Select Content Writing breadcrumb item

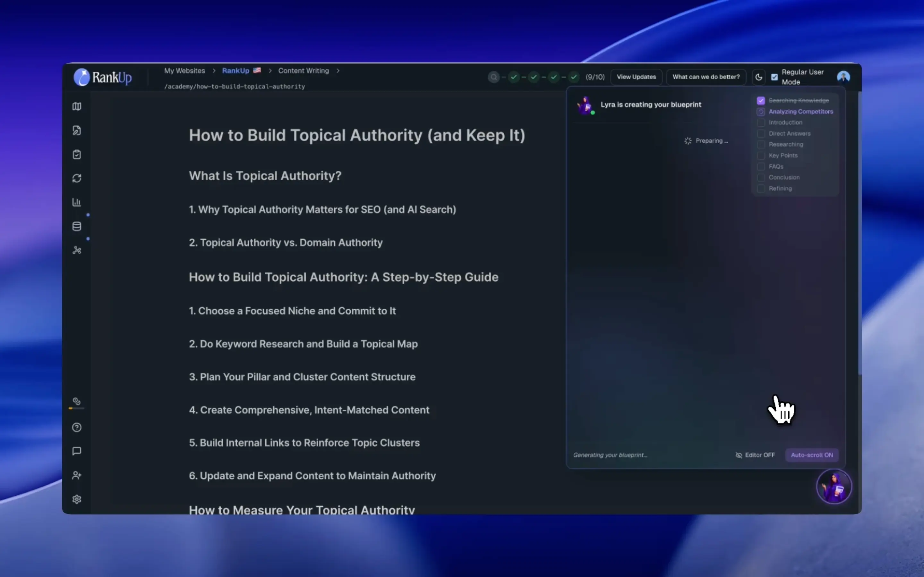point(303,71)
